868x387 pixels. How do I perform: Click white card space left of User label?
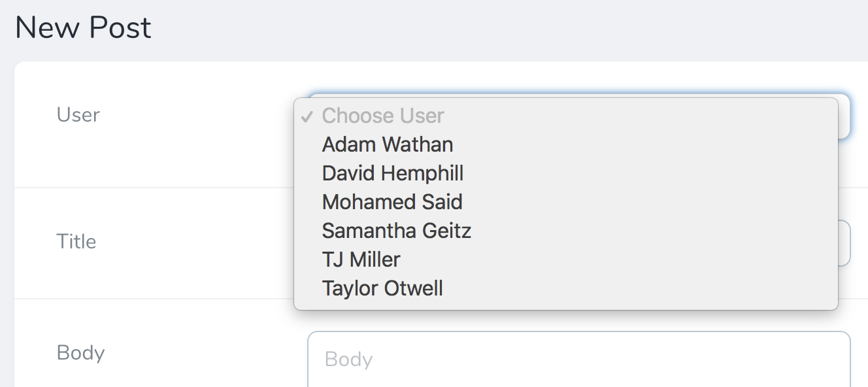[x=34, y=115]
